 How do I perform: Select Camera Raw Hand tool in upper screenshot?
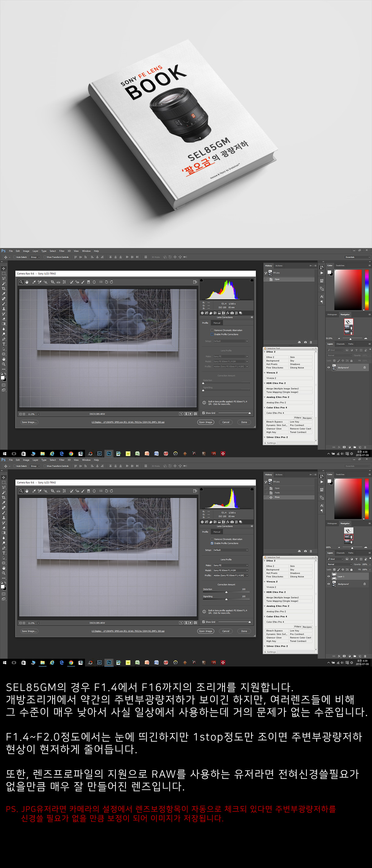point(27,282)
